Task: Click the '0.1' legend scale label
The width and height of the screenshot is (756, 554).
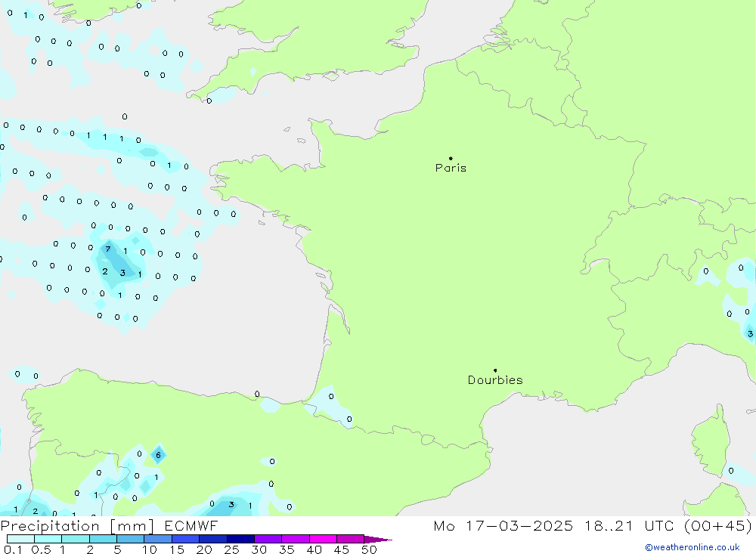Action: (13, 549)
